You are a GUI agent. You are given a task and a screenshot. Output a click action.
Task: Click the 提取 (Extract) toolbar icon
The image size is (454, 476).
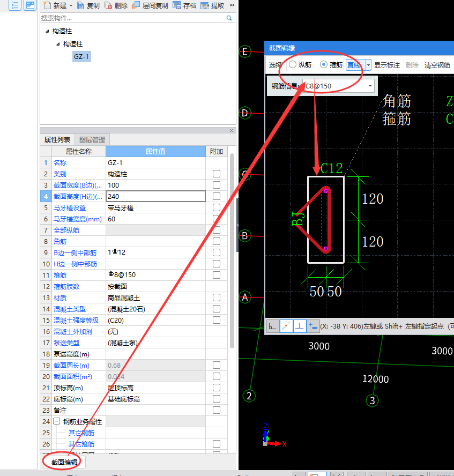[205, 5]
